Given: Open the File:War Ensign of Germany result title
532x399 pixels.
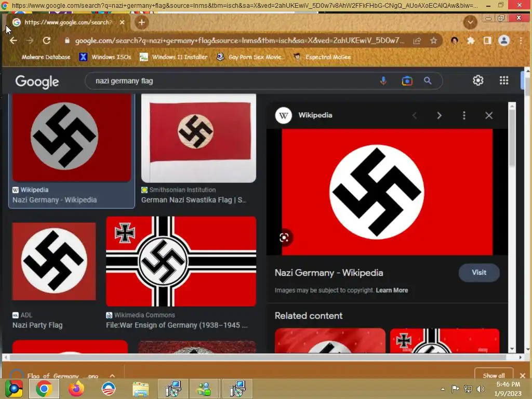Looking at the screenshot, I should pos(177,325).
